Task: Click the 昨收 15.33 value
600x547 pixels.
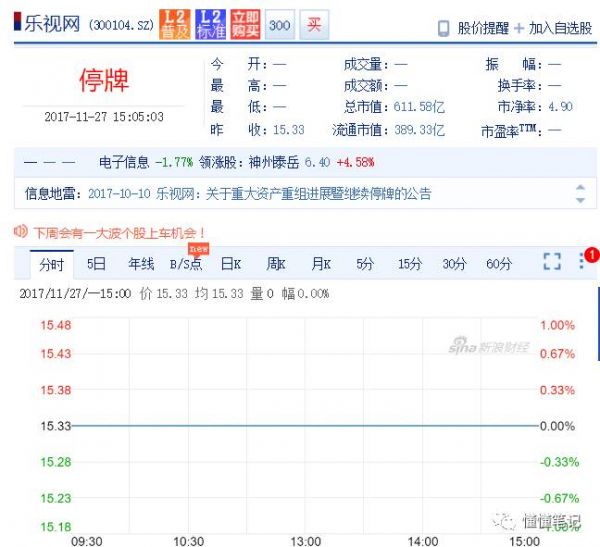Action: pyautogui.click(x=289, y=130)
